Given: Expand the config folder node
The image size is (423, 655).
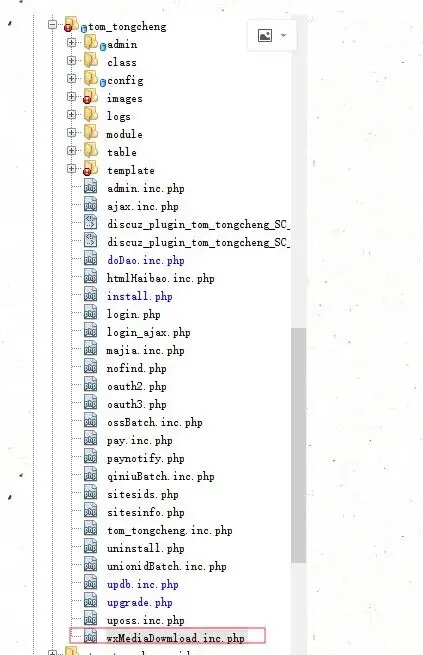Looking at the screenshot, I should point(71,79).
